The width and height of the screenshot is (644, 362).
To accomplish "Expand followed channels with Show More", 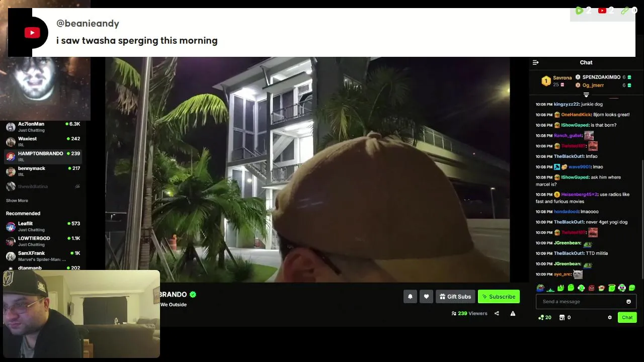I will (17, 201).
